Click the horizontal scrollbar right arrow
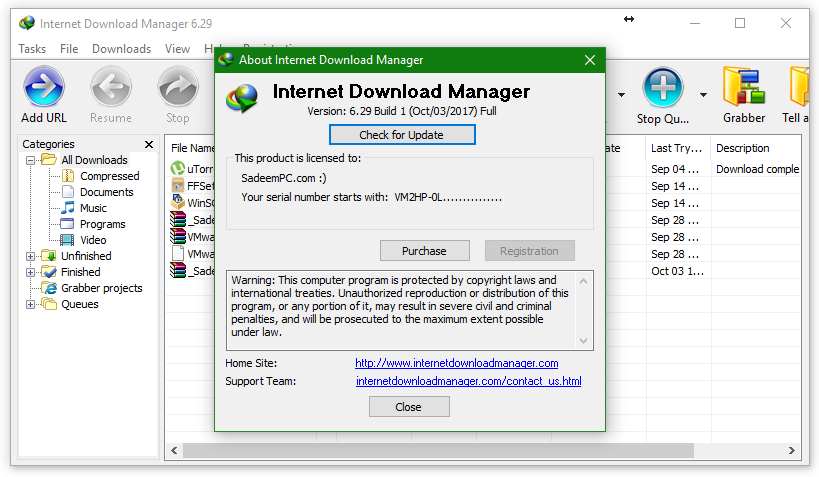Image resolution: width=819 pixels, height=477 pixels. click(792, 450)
